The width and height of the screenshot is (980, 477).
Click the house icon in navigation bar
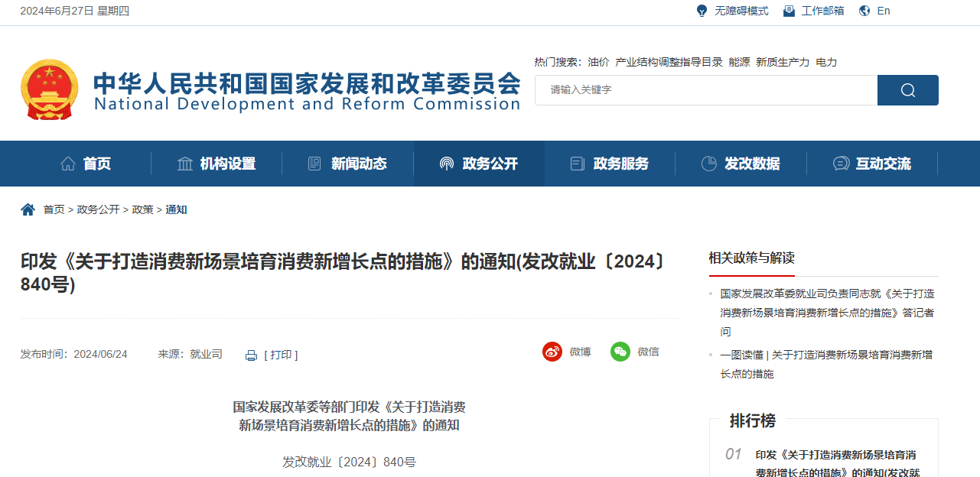[68, 164]
